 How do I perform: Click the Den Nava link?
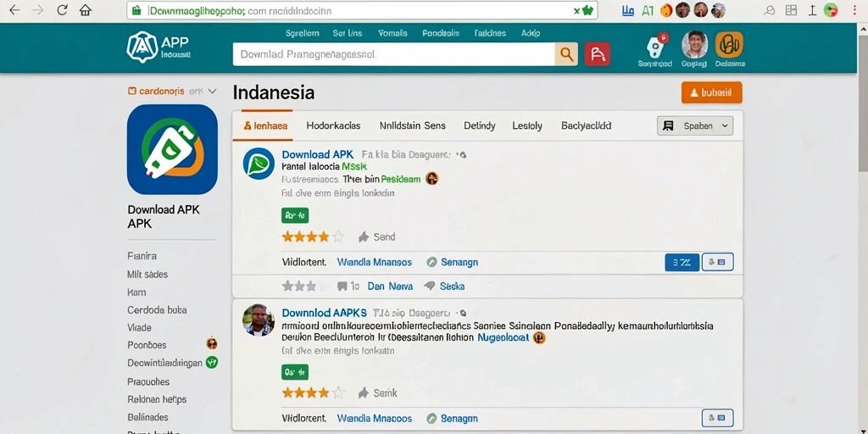(x=390, y=287)
